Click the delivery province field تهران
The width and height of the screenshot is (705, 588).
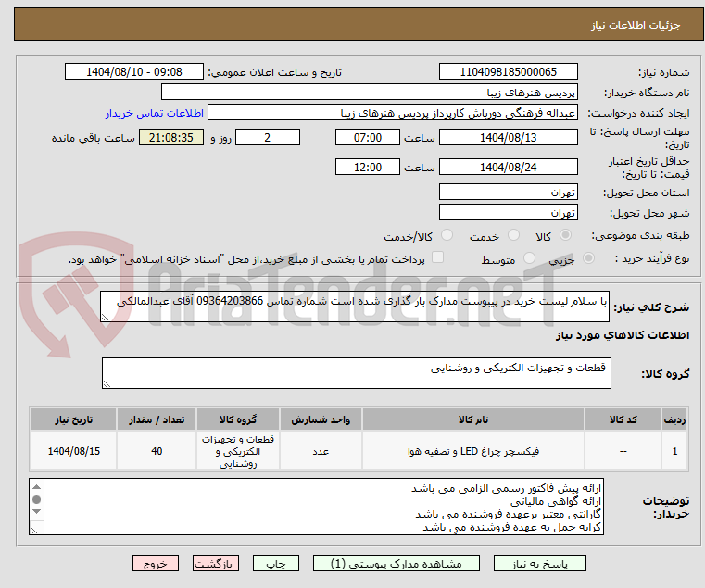[x=508, y=193]
